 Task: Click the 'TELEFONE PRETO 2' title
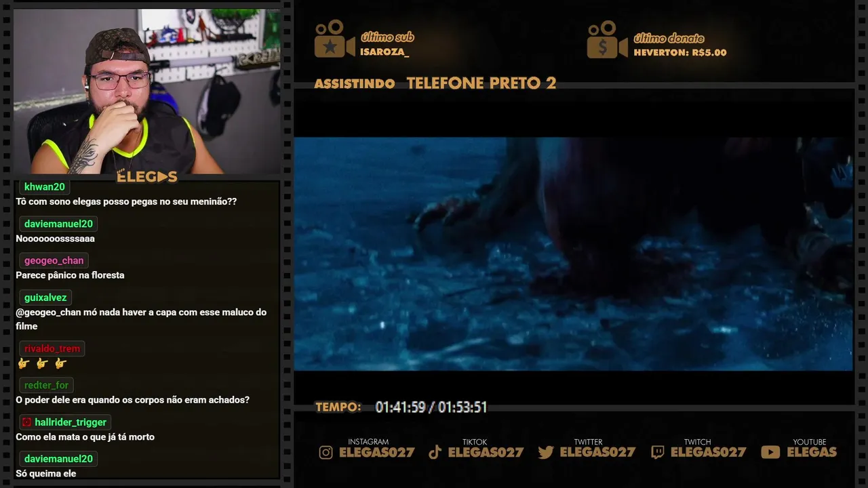(x=481, y=83)
